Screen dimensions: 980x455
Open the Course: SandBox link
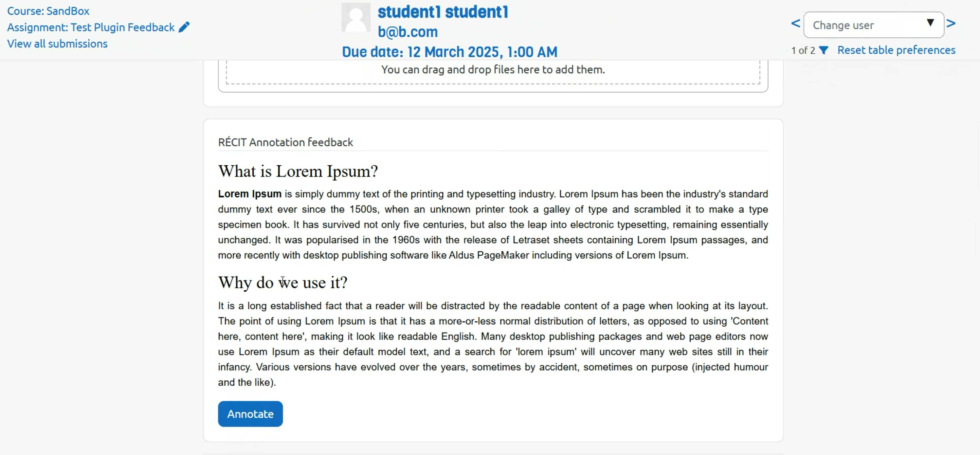tap(48, 11)
